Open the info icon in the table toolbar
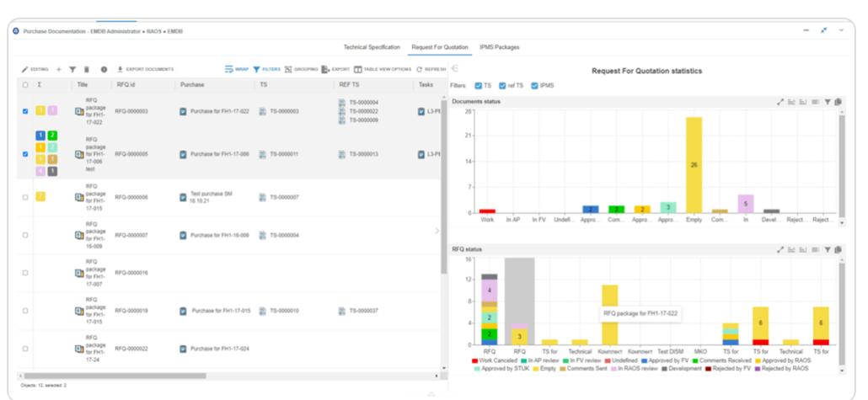This screenshot has height=400, width=868. [104, 69]
